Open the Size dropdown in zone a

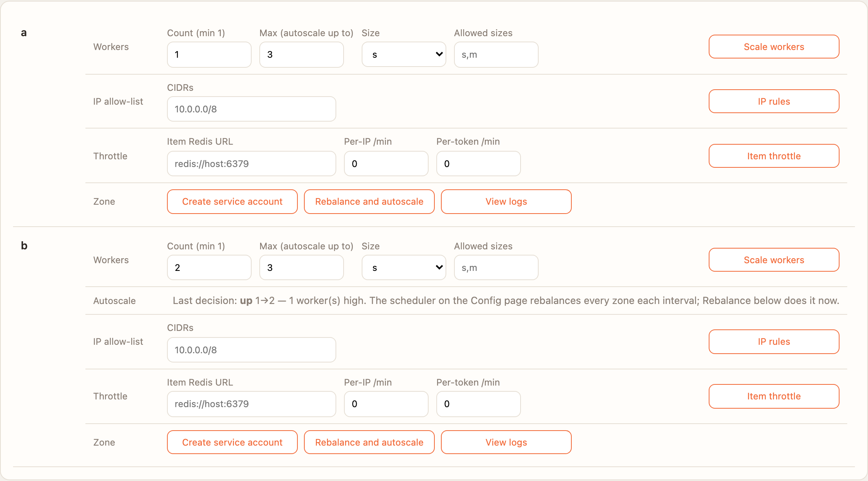click(404, 54)
